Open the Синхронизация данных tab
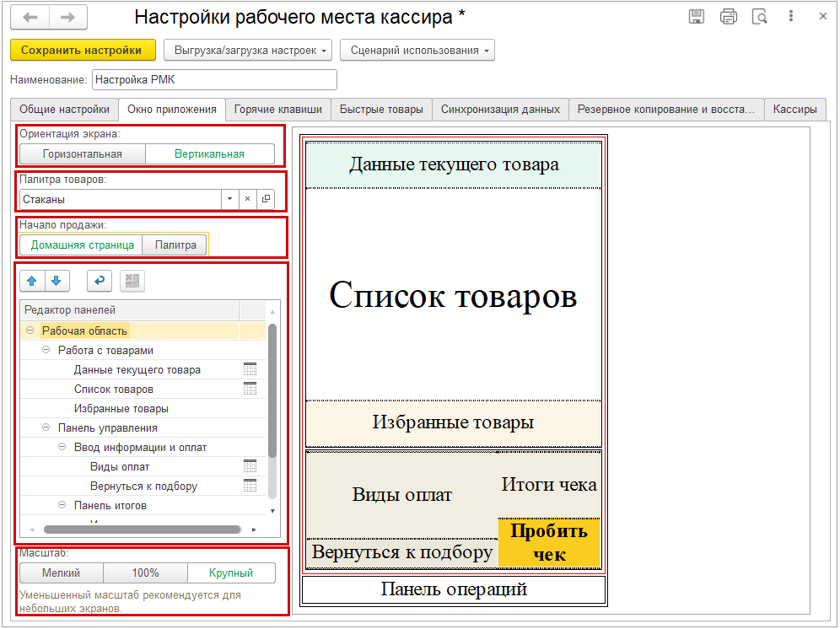This screenshot has width=840, height=629. point(500,110)
